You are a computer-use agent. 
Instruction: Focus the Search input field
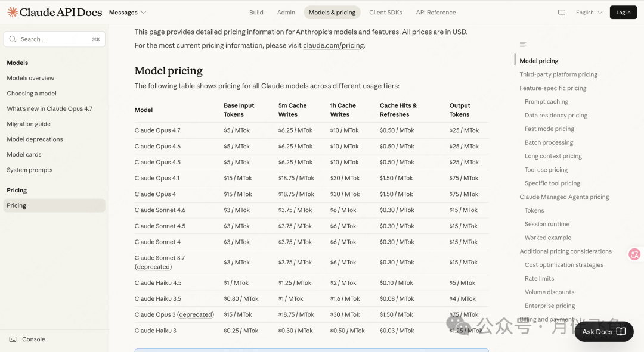coord(55,39)
